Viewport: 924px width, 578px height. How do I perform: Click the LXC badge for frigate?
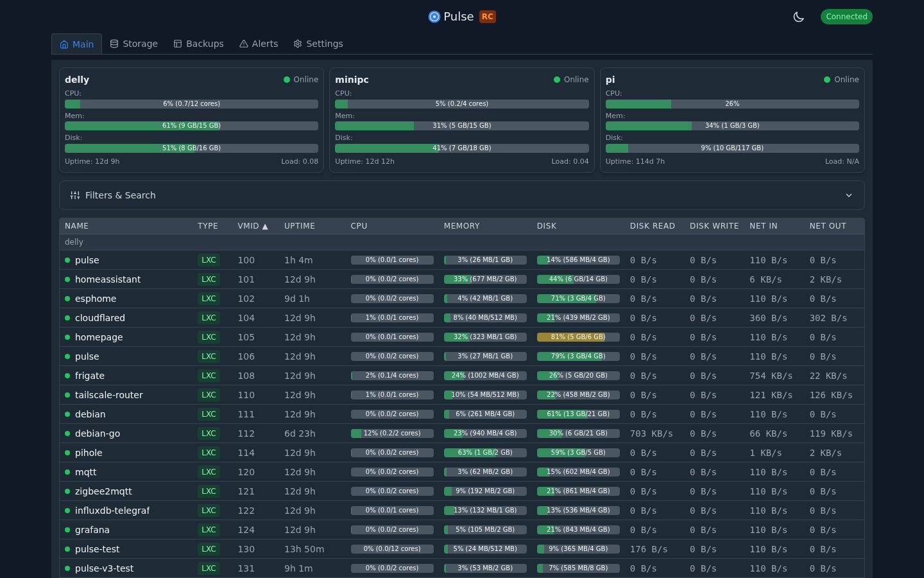pos(209,376)
